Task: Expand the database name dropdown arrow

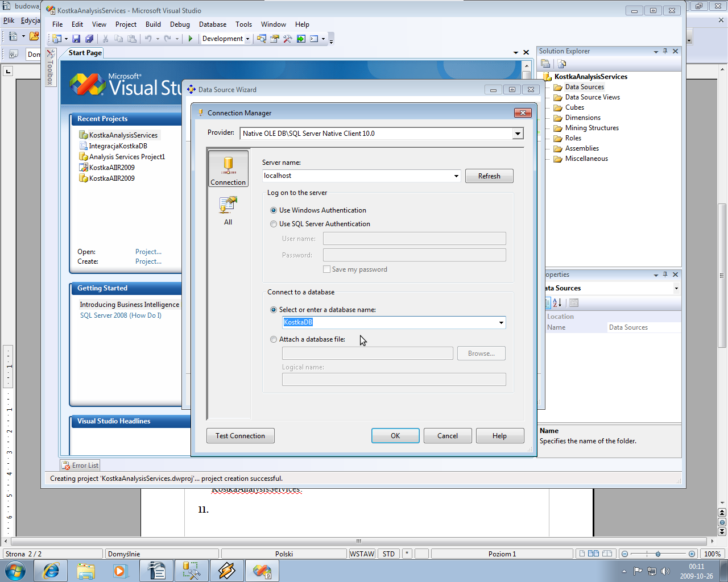Action: pos(501,323)
